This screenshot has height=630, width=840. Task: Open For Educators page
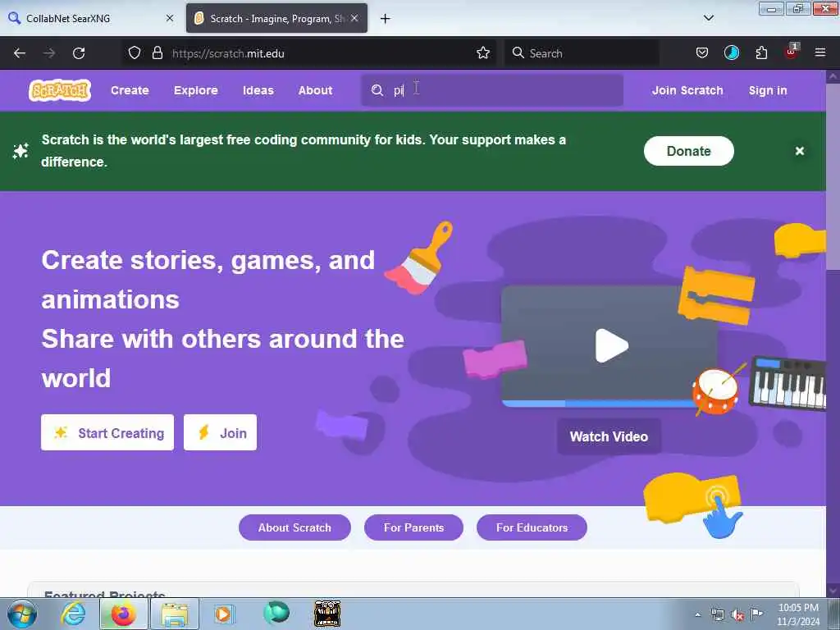pos(532,527)
